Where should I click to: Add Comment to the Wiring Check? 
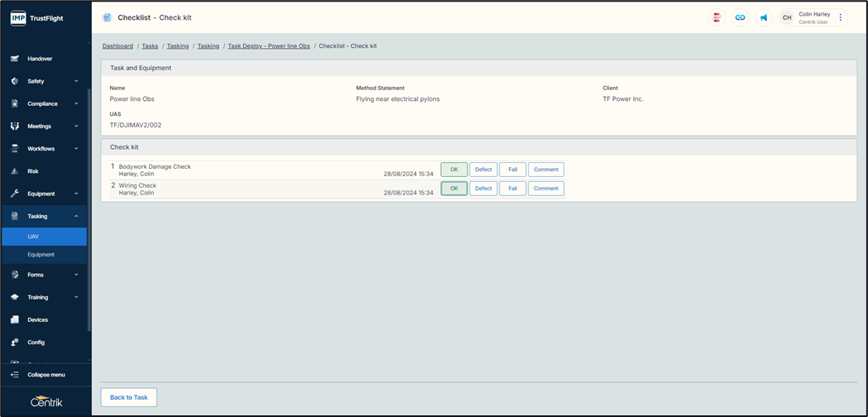coord(545,189)
